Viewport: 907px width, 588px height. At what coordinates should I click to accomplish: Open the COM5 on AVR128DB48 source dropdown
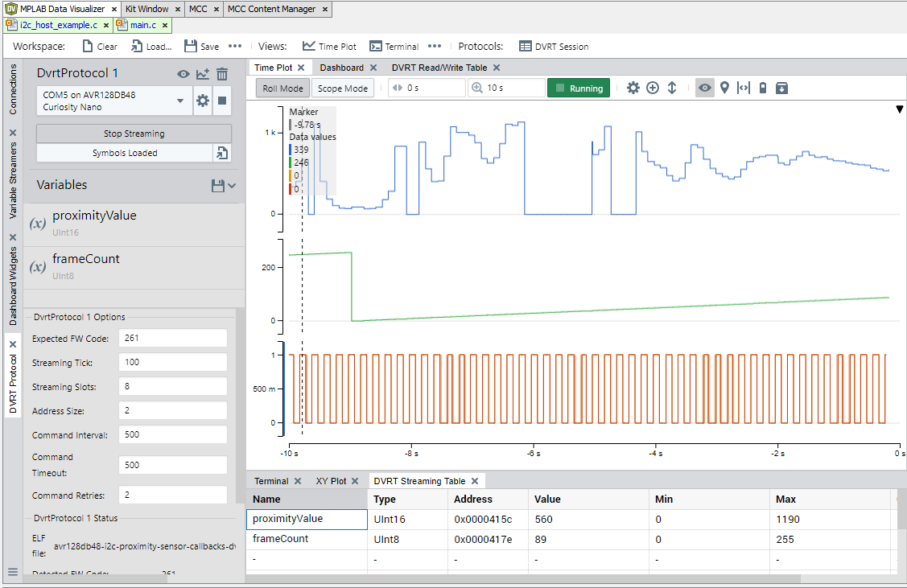(x=114, y=101)
